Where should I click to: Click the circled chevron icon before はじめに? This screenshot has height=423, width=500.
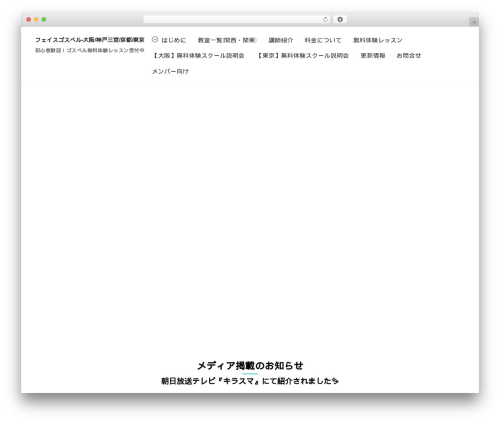(155, 39)
